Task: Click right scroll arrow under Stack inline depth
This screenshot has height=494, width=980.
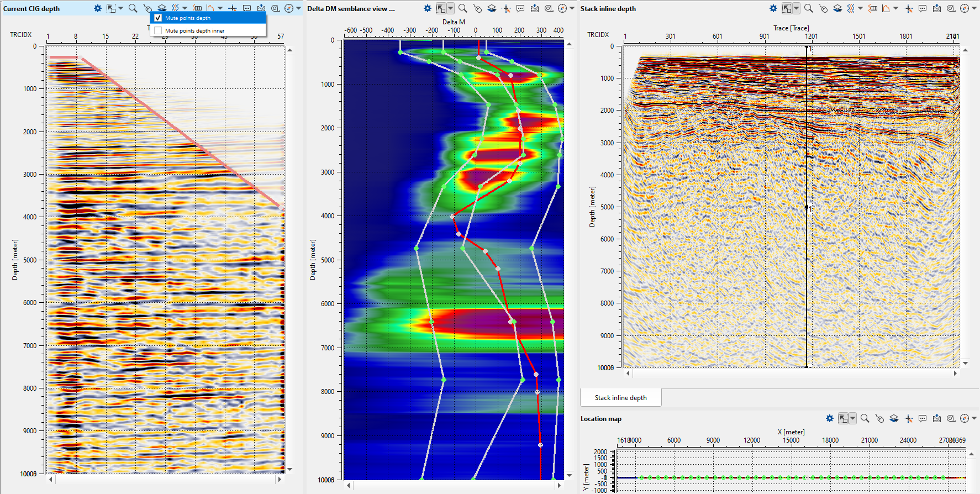Action: 955,374
